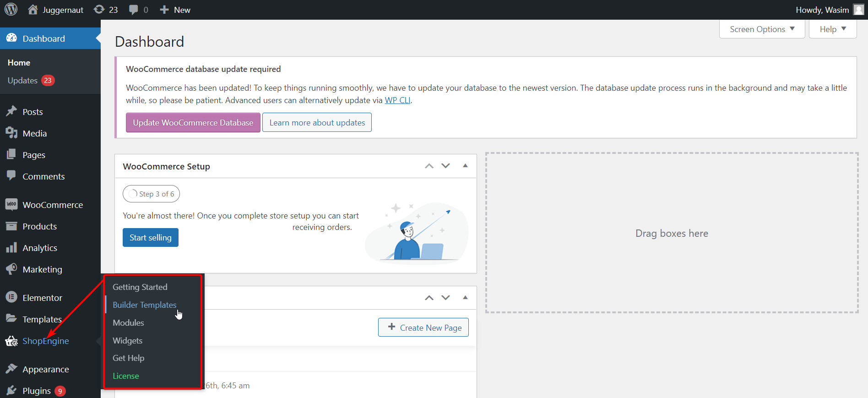Open the WP CLI link
868x398 pixels.
(397, 100)
